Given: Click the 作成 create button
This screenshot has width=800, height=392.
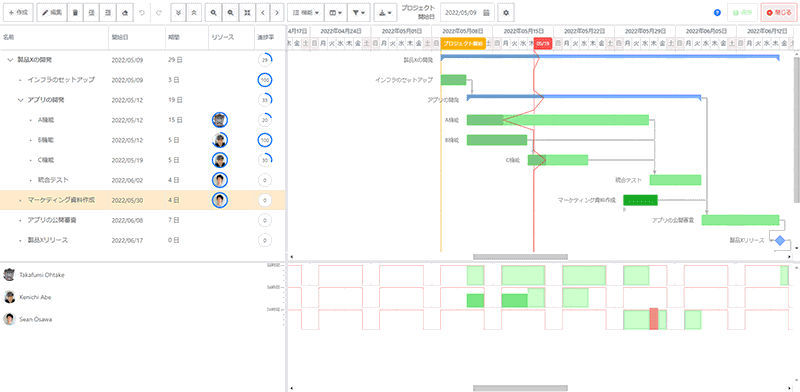Looking at the screenshot, I should click(18, 12).
